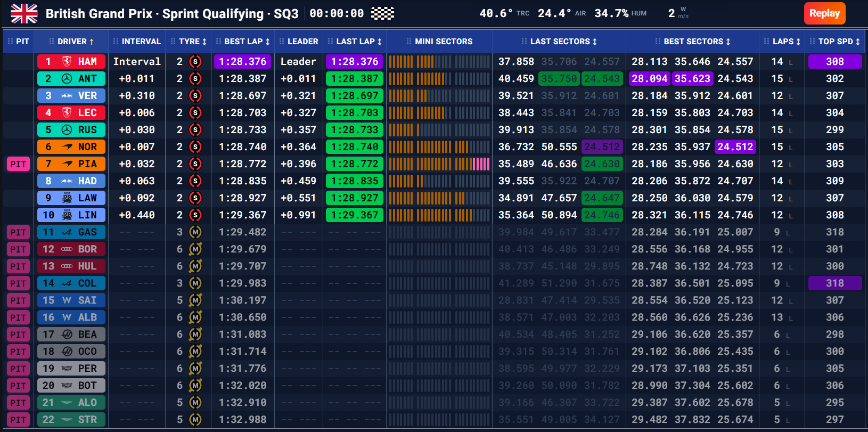Click HAM's soft tyre compound icon
The image size is (868, 432).
click(195, 62)
